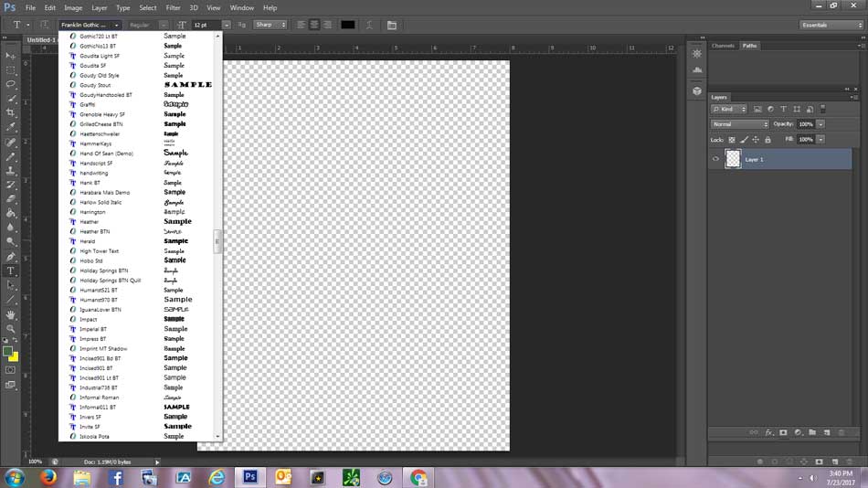
Task: Align text left
Action: (301, 25)
